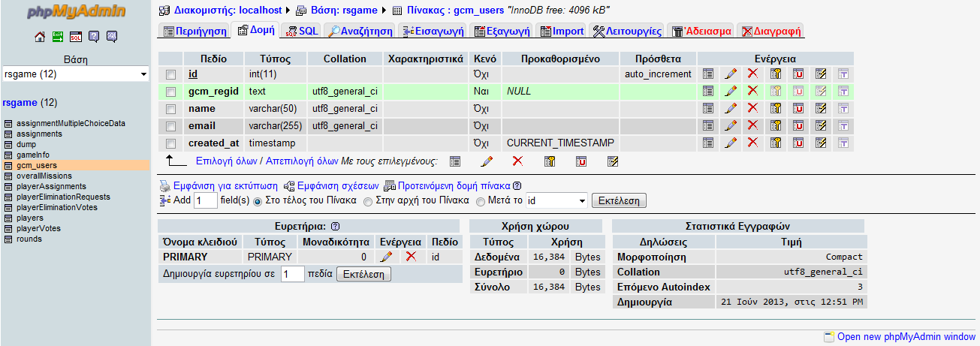Add index to the created_at field
This screenshot has height=346, width=980.
(x=821, y=143)
